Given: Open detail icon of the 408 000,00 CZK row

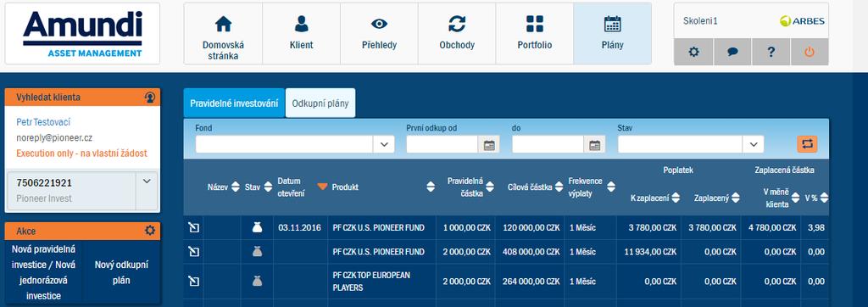Looking at the screenshot, I should tap(193, 252).
